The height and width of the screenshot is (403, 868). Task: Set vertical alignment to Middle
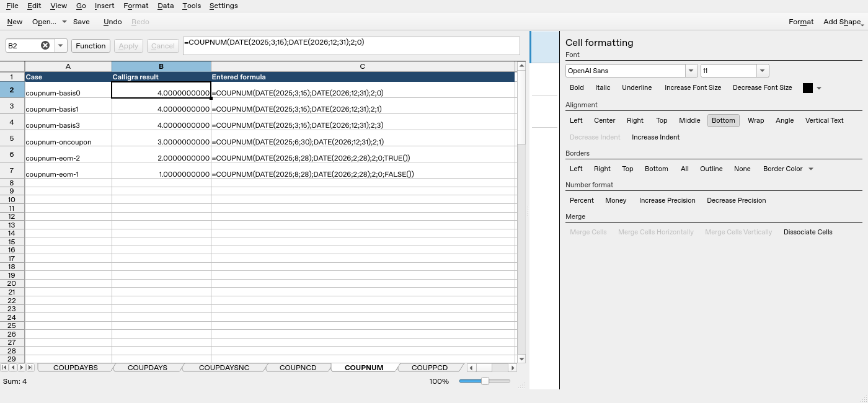[x=689, y=120]
